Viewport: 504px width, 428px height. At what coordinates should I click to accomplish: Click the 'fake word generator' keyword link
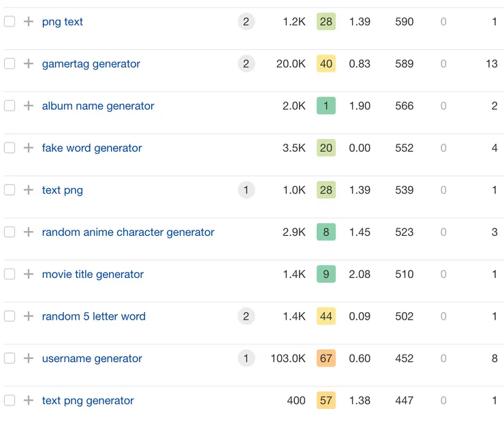click(x=92, y=148)
